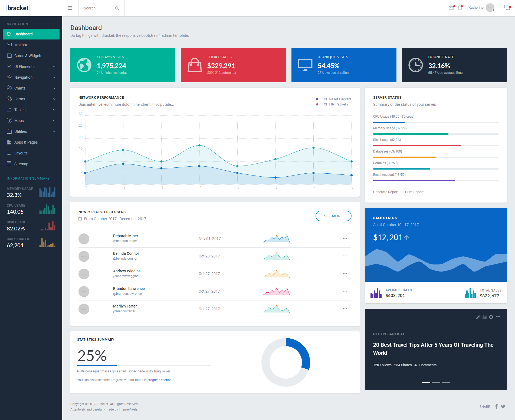The height and width of the screenshot is (420, 515).
Task: Click the pencil edit icon on article card
Action: (478, 317)
